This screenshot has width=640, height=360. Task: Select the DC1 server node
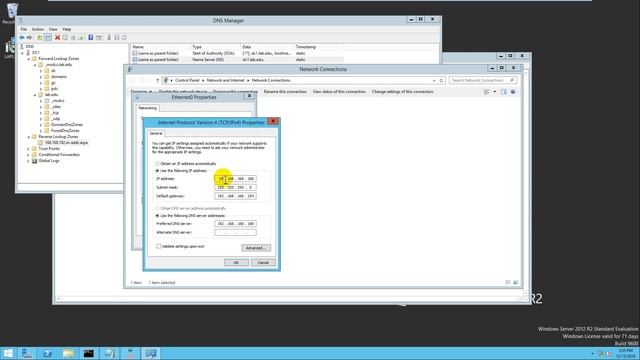coord(36,53)
